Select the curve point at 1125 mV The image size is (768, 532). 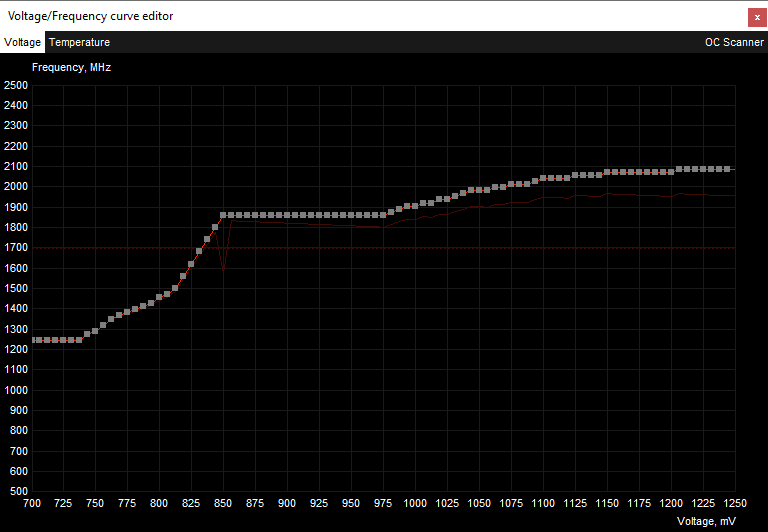575,175
